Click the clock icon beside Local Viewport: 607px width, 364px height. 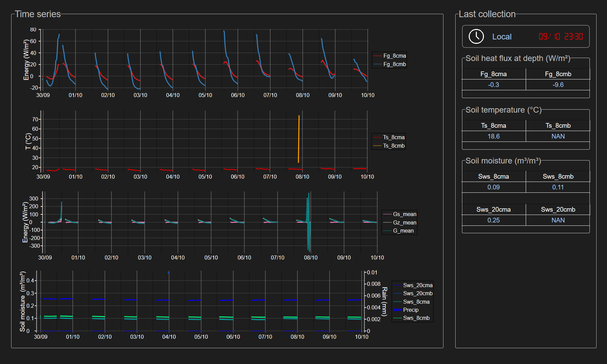point(476,36)
